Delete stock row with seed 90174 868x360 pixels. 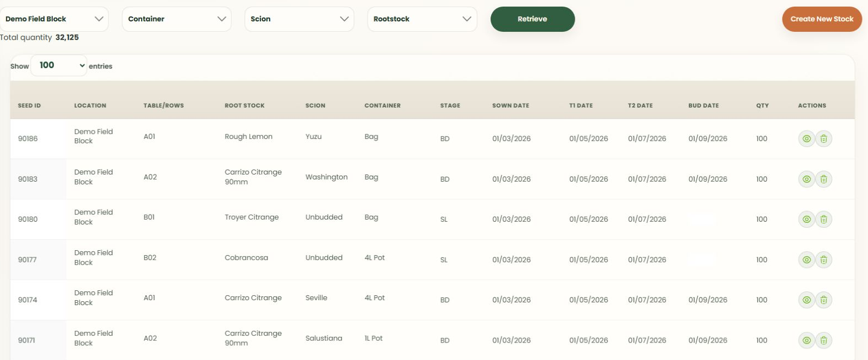(824, 300)
